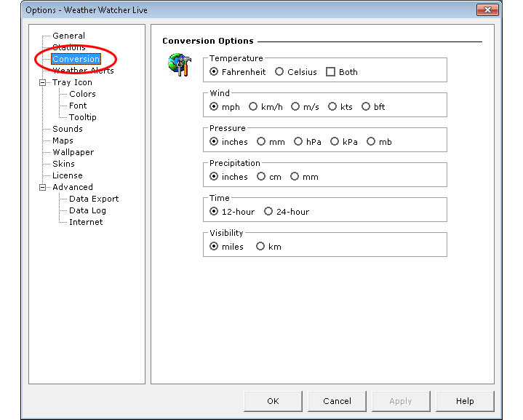Open Weather Alerts settings

click(x=83, y=71)
